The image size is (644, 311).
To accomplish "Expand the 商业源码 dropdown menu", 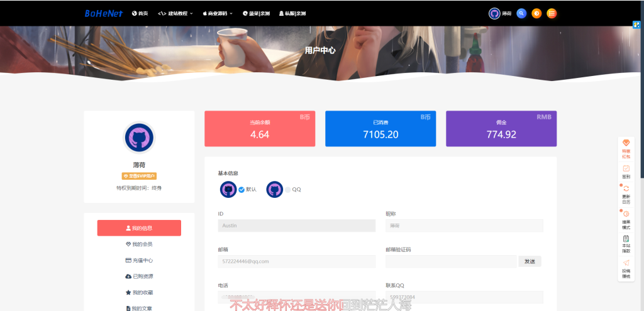I will [218, 14].
